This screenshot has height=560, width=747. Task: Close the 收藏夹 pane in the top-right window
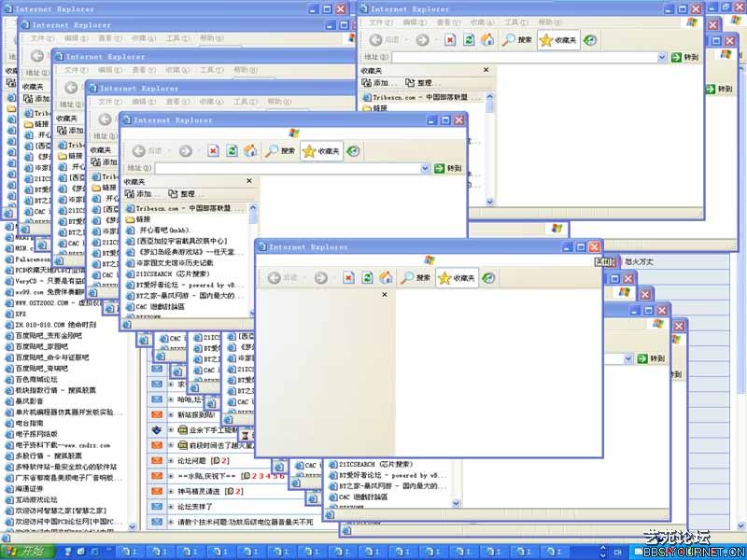486,70
